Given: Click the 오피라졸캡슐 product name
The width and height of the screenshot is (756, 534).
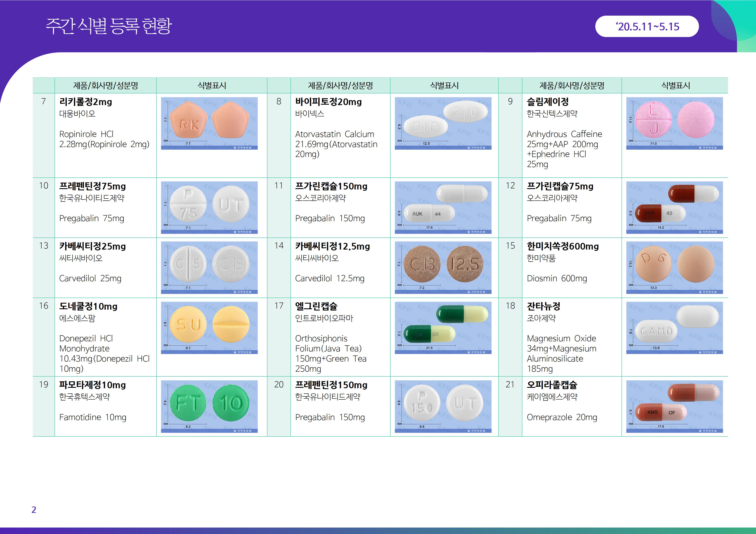Looking at the screenshot, I should (x=552, y=385).
